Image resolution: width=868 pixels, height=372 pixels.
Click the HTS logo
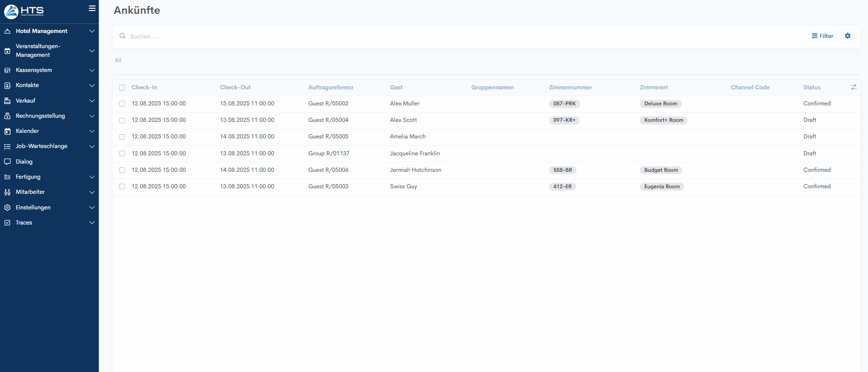(24, 11)
